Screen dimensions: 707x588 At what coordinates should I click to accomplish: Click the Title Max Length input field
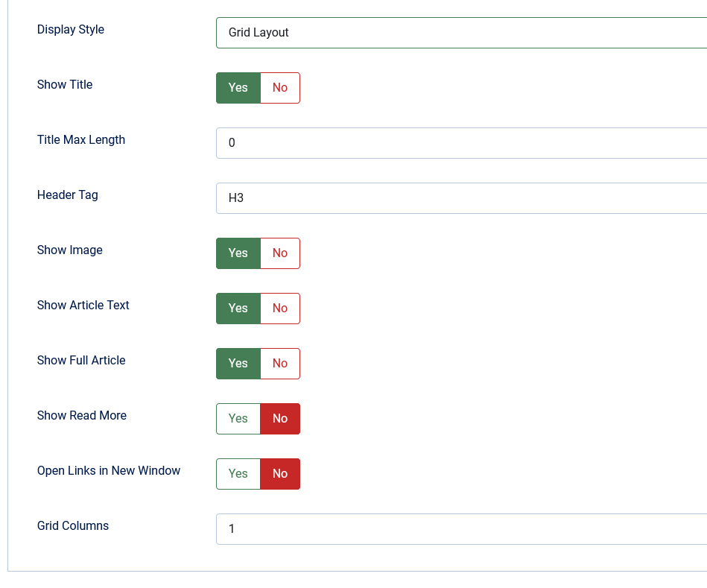coord(461,143)
